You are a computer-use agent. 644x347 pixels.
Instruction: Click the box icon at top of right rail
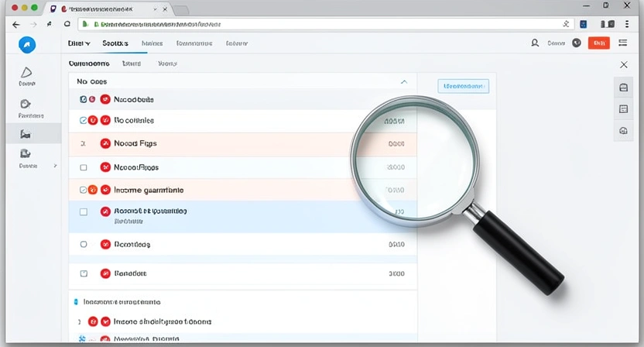click(623, 88)
